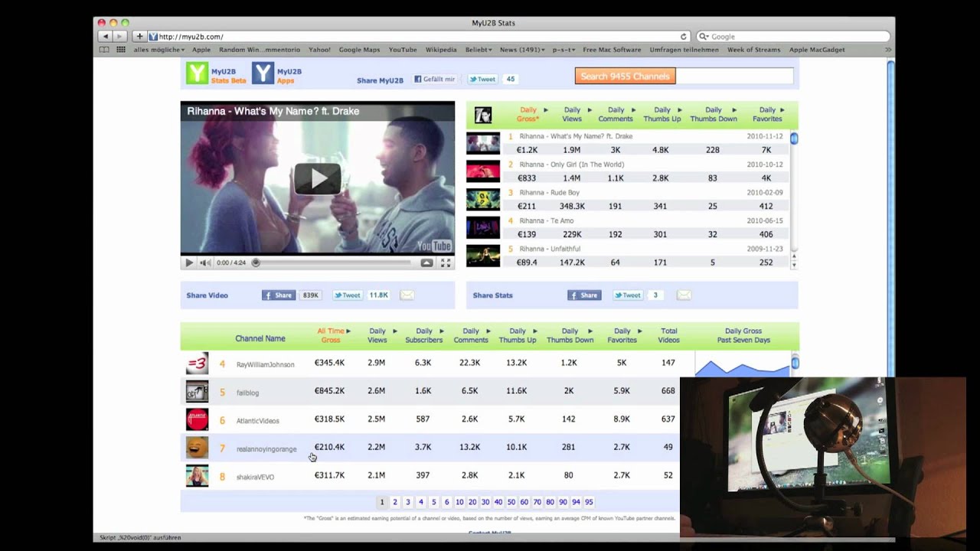Click the failblog channel icon
The width and height of the screenshot is (980, 551).
pyautogui.click(x=197, y=392)
